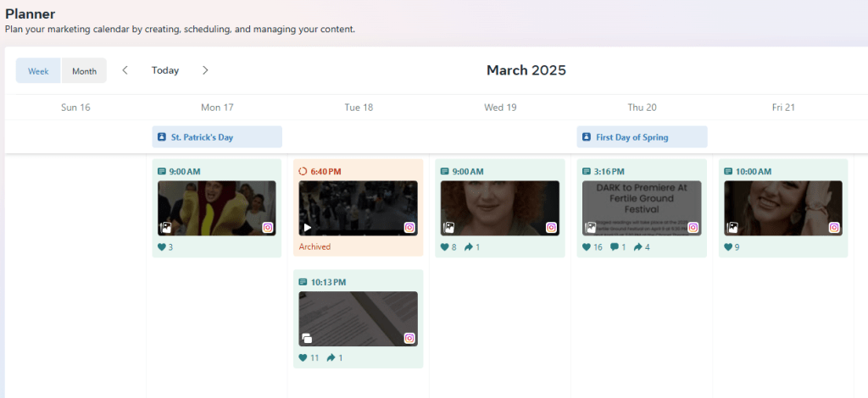Go to the next week arrow
This screenshot has height=398, width=868.
(205, 70)
